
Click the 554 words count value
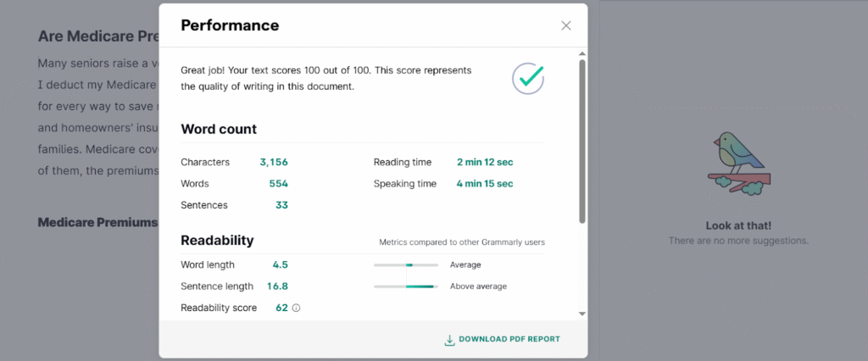[x=278, y=184]
